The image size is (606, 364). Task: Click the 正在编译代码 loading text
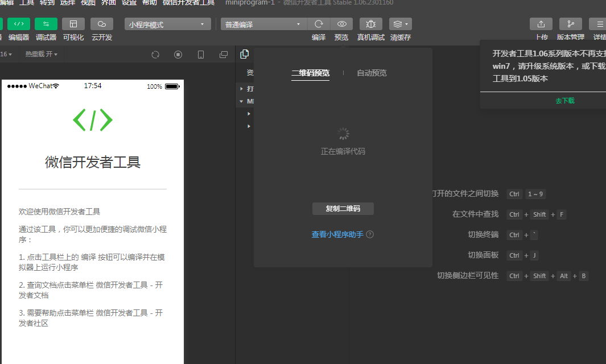pyautogui.click(x=343, y=151)
